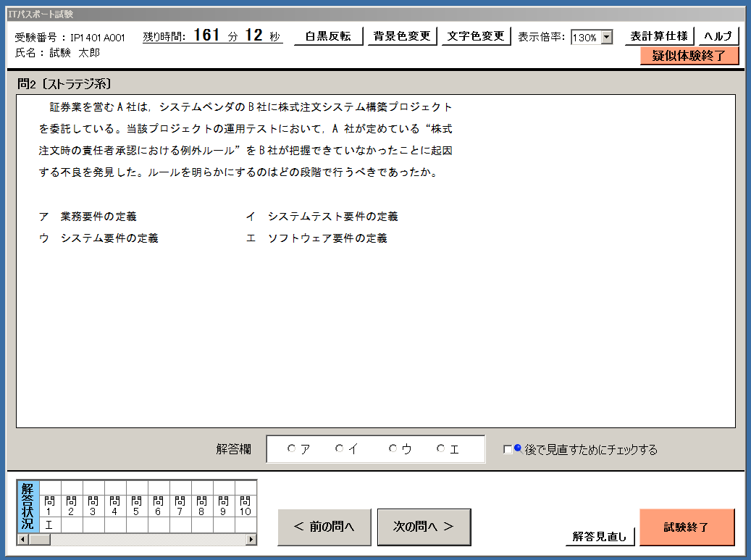The image size is (751, 560).
Task: Check the 後で見直すためにチェックする checkbox
Action: pos(508,450)
